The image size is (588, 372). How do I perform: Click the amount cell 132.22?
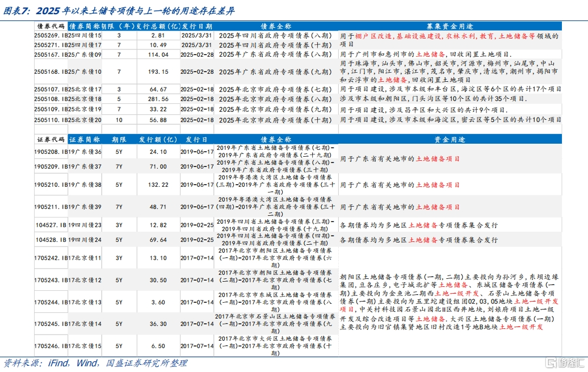[x=158, y=185]
